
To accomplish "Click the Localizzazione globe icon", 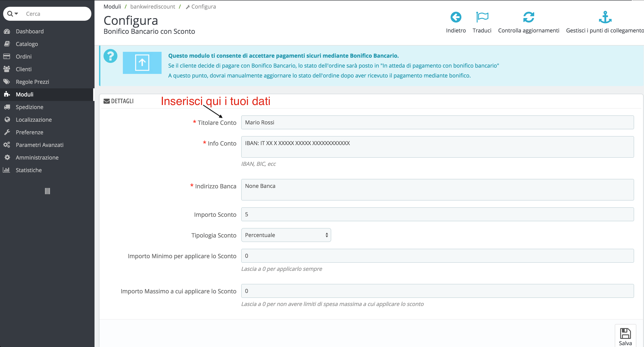I will (x=7, y=119).
